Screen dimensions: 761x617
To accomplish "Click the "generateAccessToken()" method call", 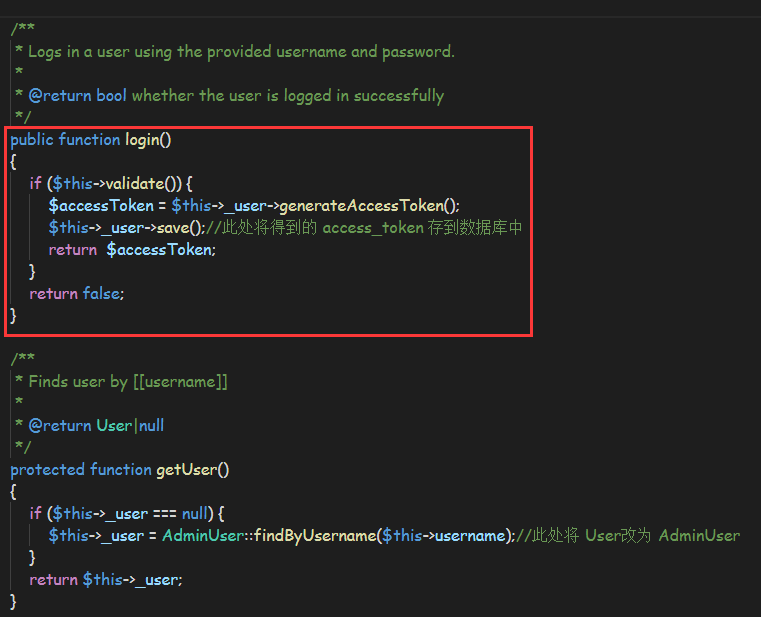I will (x=369, y=206).
